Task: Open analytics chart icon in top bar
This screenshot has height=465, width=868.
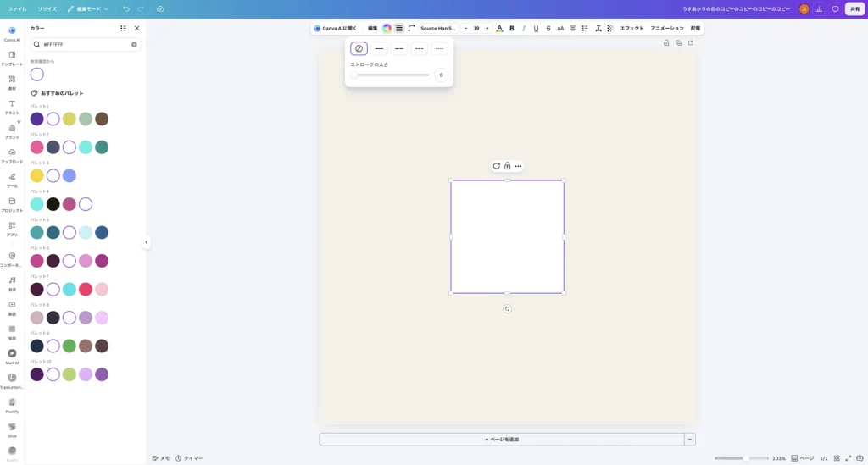Action: [x=820, y=8]
